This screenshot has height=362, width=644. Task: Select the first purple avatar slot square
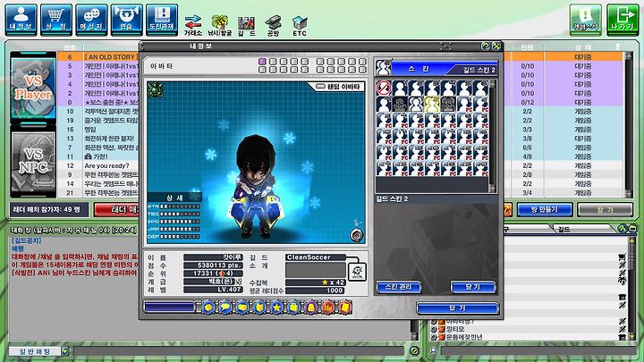click(x=262, y=62)
